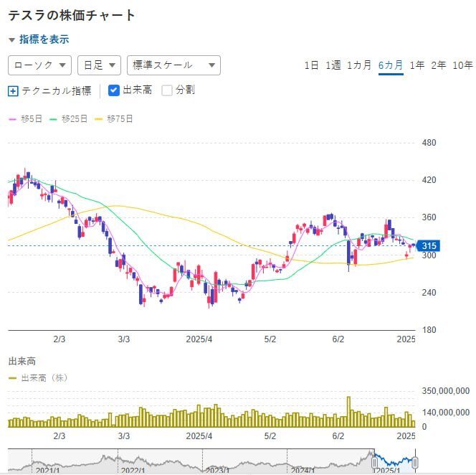Select the 10年 period tab
The height and width of the screenshot is (475, 476).
(462, 65)
